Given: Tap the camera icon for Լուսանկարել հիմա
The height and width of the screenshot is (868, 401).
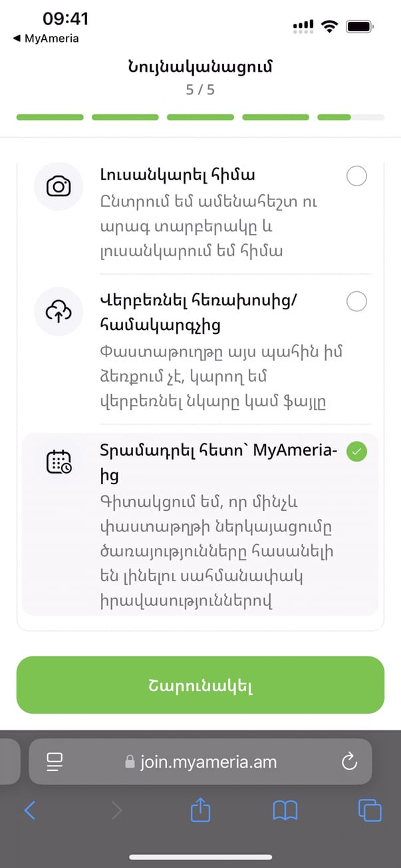Looking at the screenshot, I should pos(59,186).
